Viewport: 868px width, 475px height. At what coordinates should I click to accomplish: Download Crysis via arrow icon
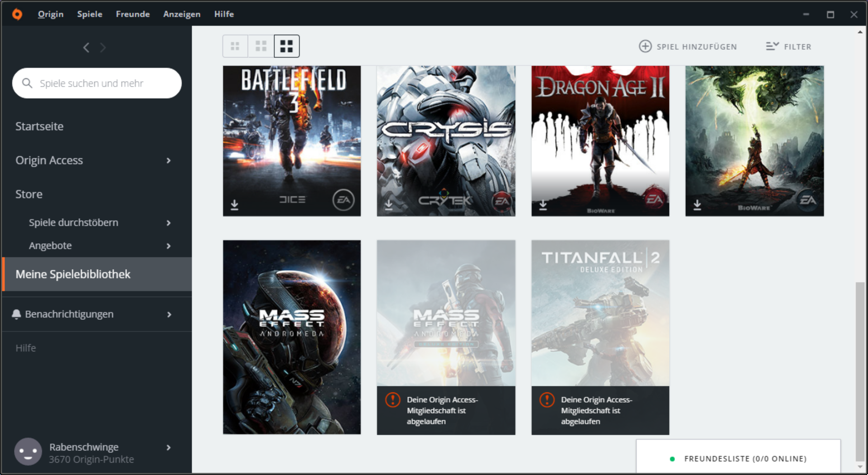tap(389, 205)
